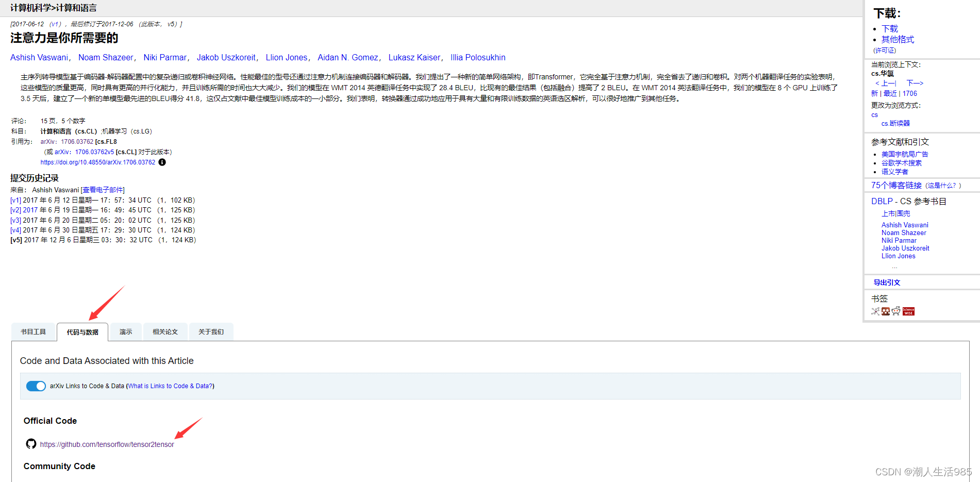This screenshot has width=980, height=482.
Task: Click What is Links to Code & Data
Action: coord(170,386)
